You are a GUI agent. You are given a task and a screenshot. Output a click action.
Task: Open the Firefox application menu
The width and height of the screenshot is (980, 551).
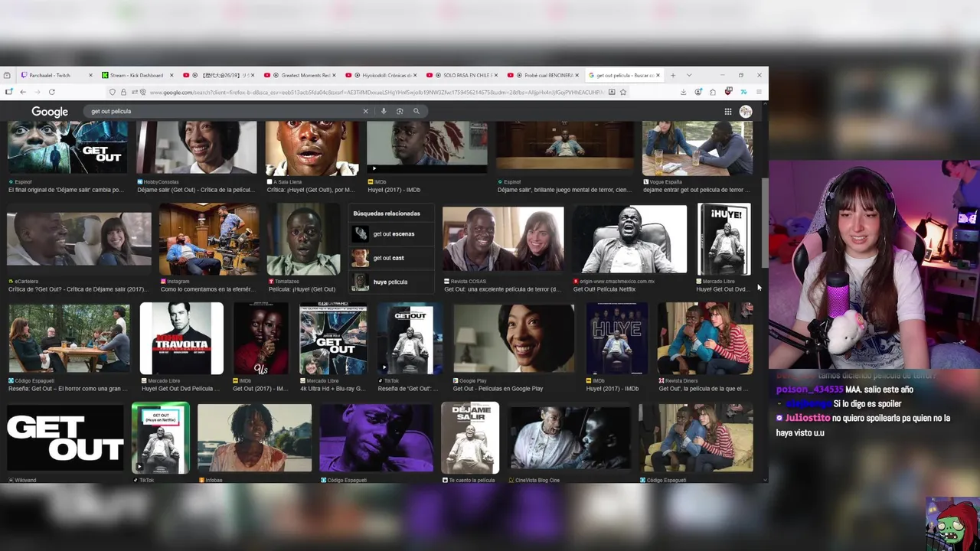[x=759, y=92]
